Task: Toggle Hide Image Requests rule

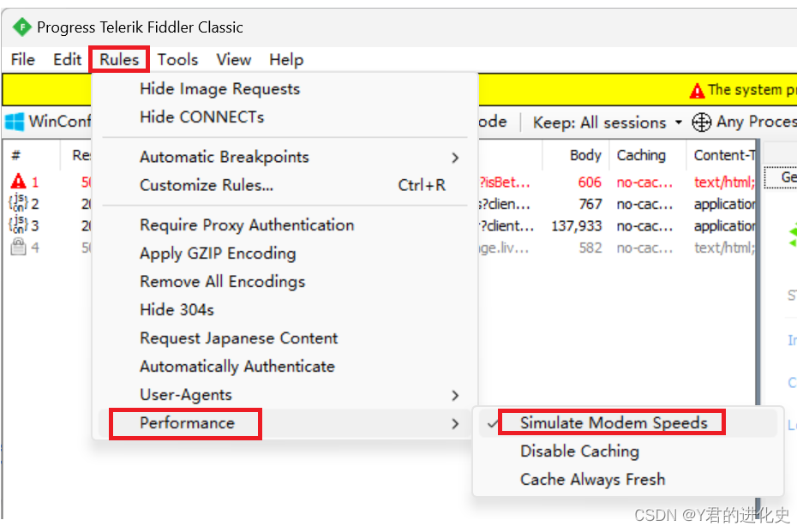Action: pos(285,89)
